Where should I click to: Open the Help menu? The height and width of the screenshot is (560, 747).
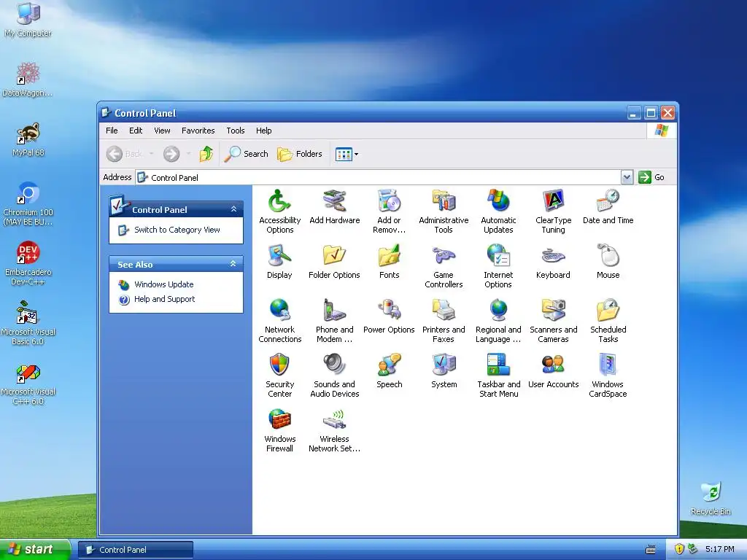coord(263,131)
